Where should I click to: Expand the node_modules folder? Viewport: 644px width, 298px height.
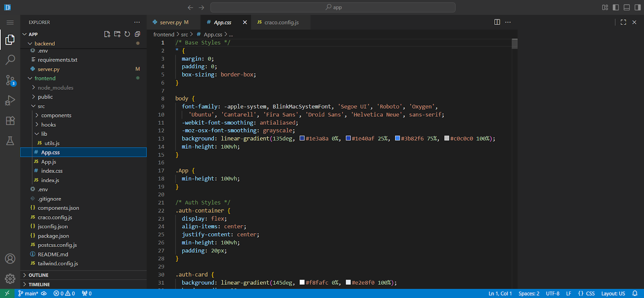click(83, 88)
